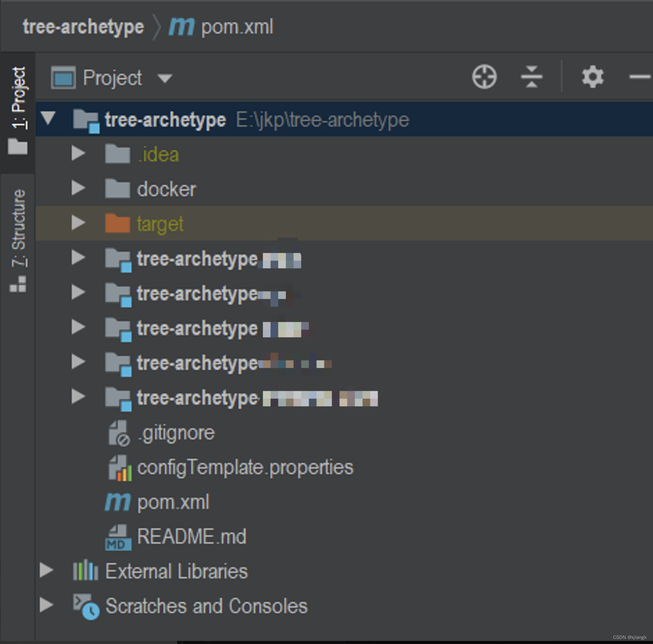Image resolution: width=653 pixels, height=644 pixels.
Task: Expand the fourth tree-archetype submodule
Action: [x=78, y=362]
